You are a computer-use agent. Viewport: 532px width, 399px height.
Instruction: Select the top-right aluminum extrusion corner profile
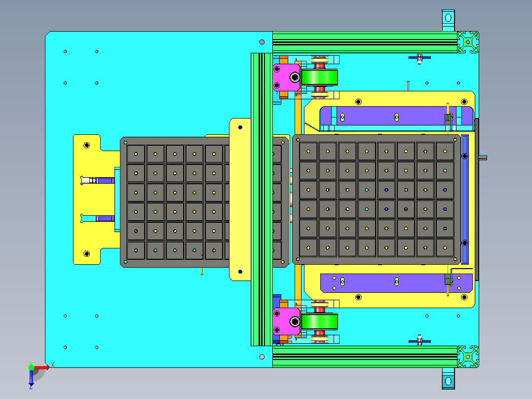click(x=468, y=42)
